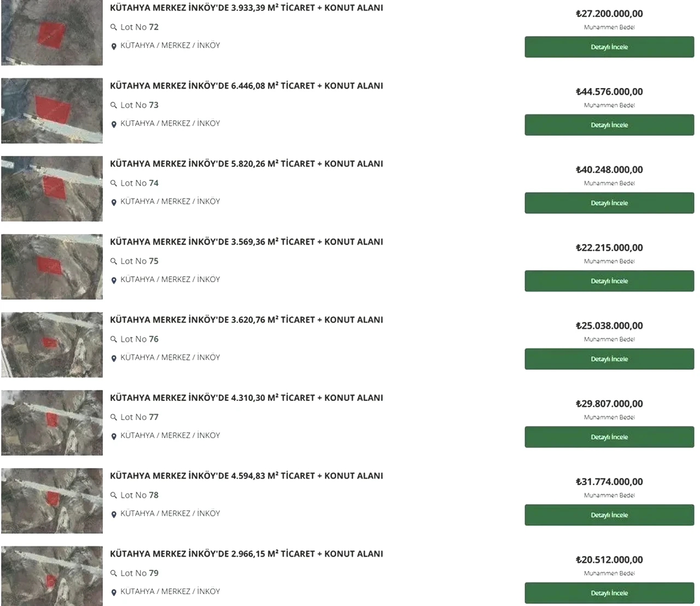
Task: Open the 4.310,30 M² listing title
Action: (247, 398)
